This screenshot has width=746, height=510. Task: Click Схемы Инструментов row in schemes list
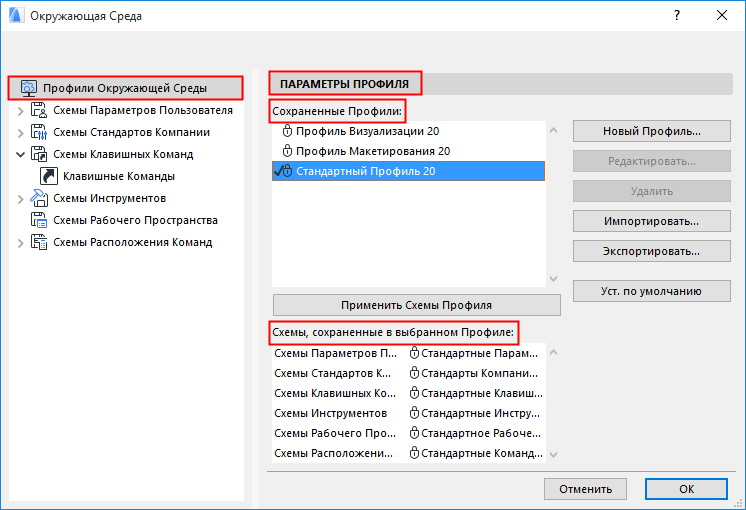(409, 413)
